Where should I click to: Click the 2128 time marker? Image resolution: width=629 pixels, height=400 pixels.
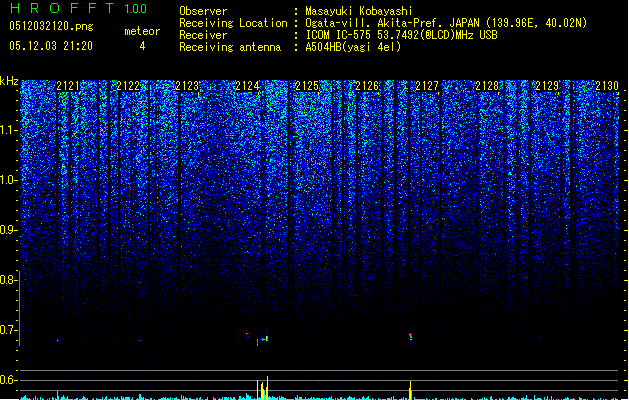point(487,86)
